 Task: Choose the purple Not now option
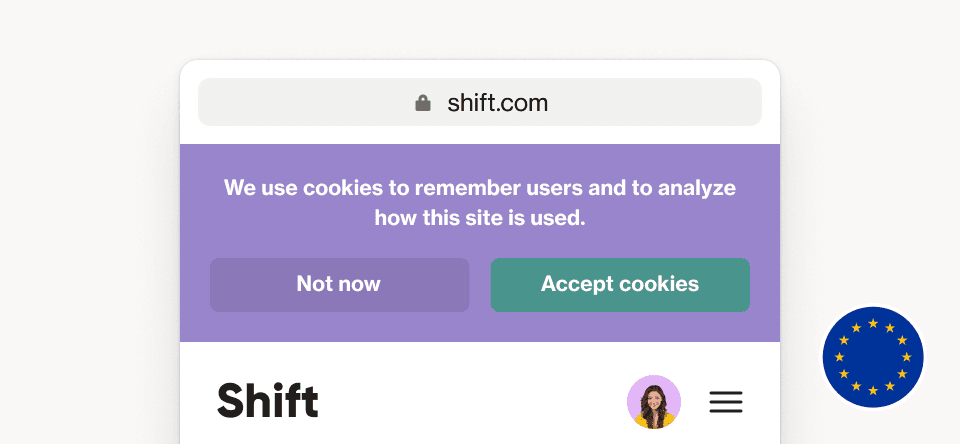pyautogui.click(x=339, y=284)
